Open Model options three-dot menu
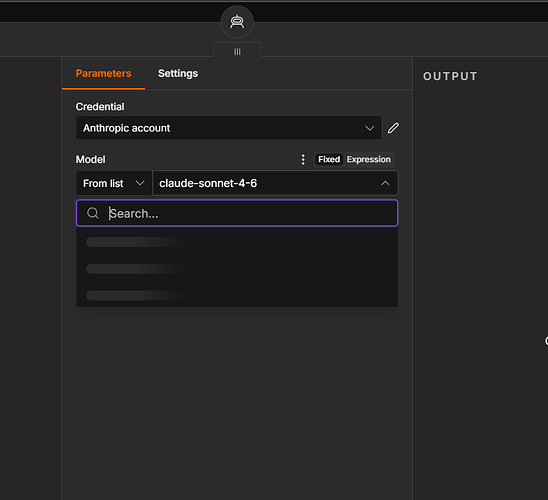Viewport: 548px width, 500px height. point(303,159)
